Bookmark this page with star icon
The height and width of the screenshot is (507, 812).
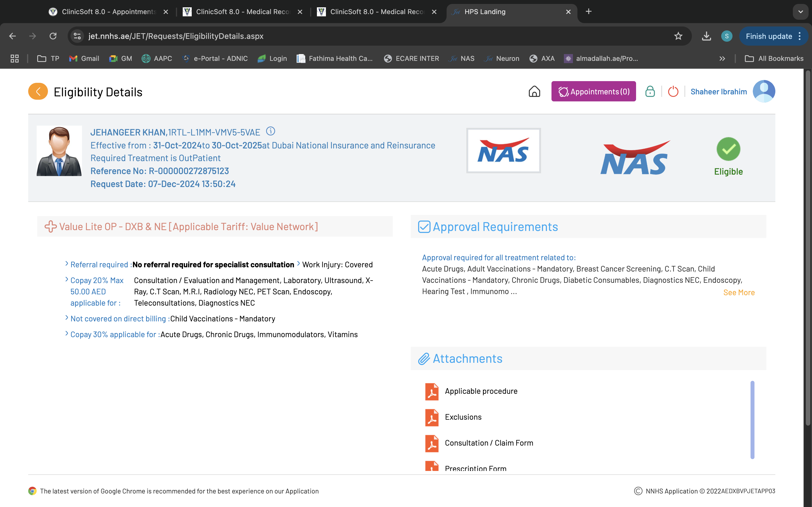(678, 36)
